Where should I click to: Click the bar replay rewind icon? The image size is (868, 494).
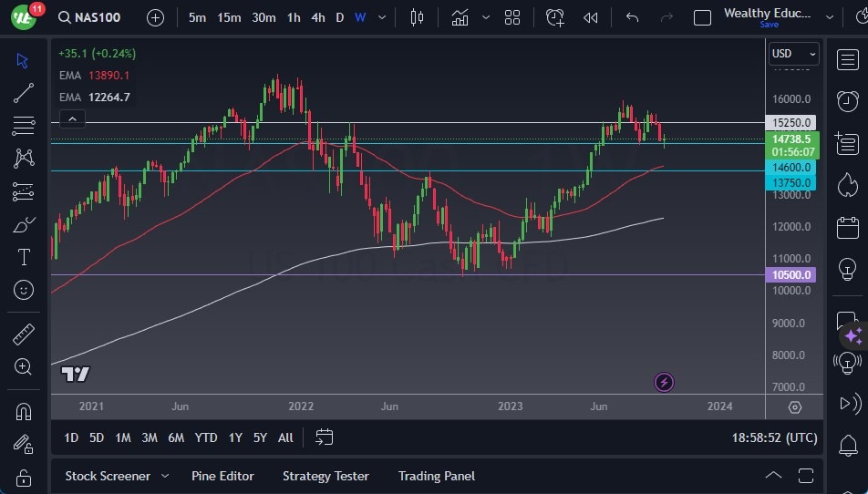(x=591, y=17)
